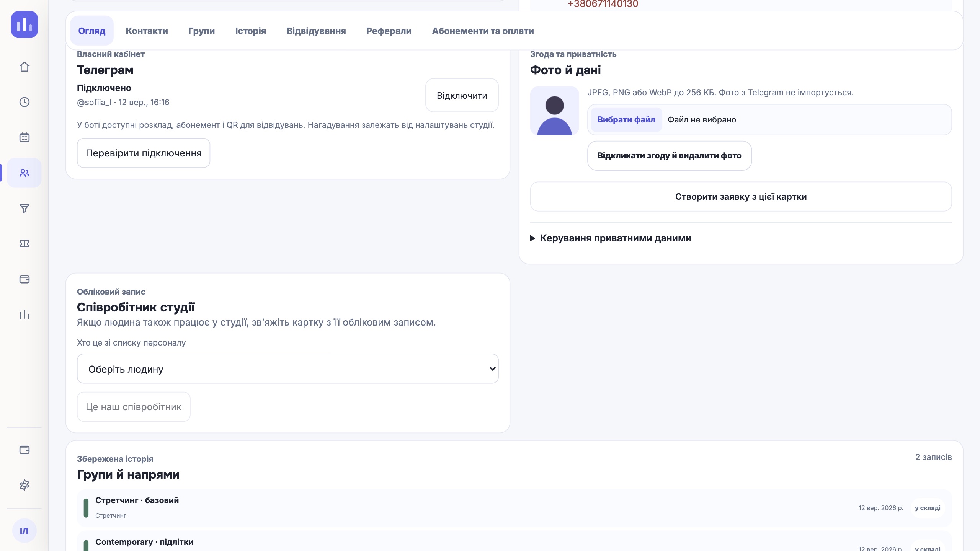The image size is (980, 551).
Task: Click the Відключити Telegram button
Action: (x=462, y=95)
